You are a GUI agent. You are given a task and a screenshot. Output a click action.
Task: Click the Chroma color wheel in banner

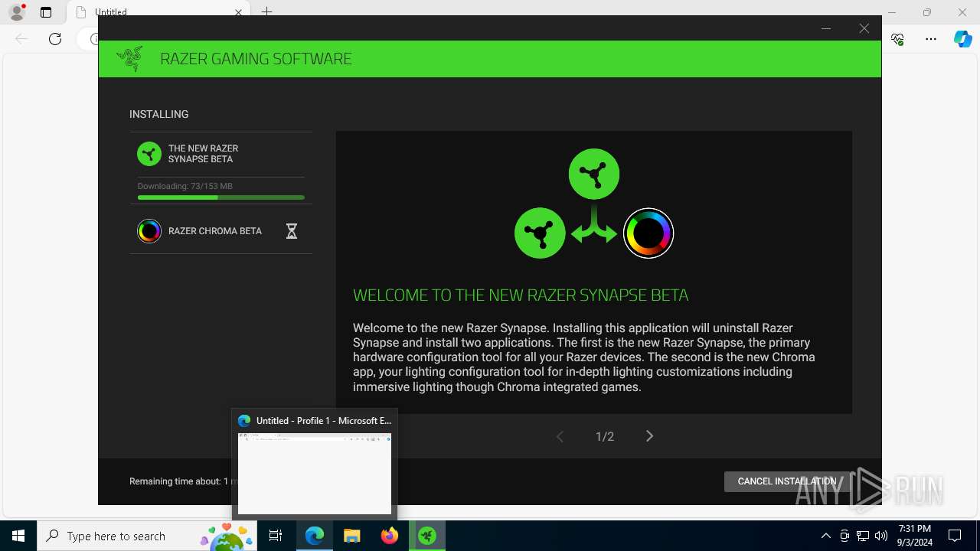coord(648,233)
